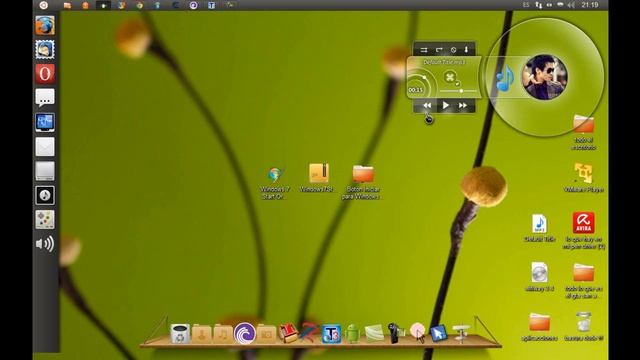Click the recycle bin on the shelf dock
The height and width of the screenshot is (360, 640).
coord(180,333)
